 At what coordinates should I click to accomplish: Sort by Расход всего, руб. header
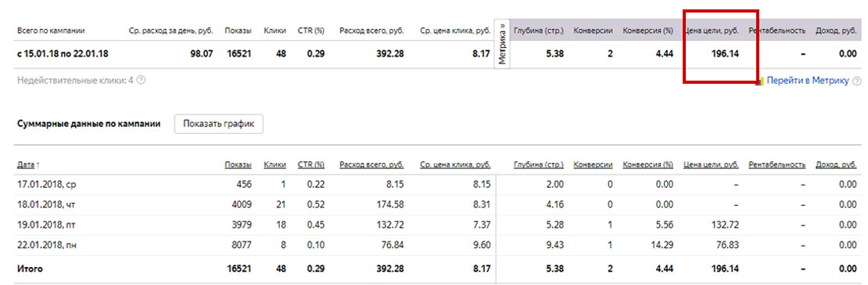pos(371,164)
